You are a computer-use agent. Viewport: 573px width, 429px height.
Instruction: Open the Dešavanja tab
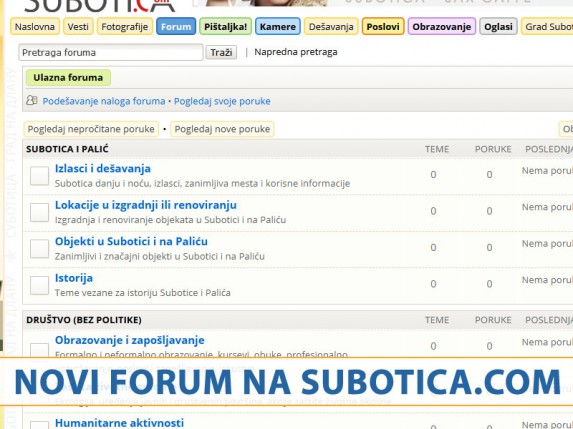coord(331,27)
